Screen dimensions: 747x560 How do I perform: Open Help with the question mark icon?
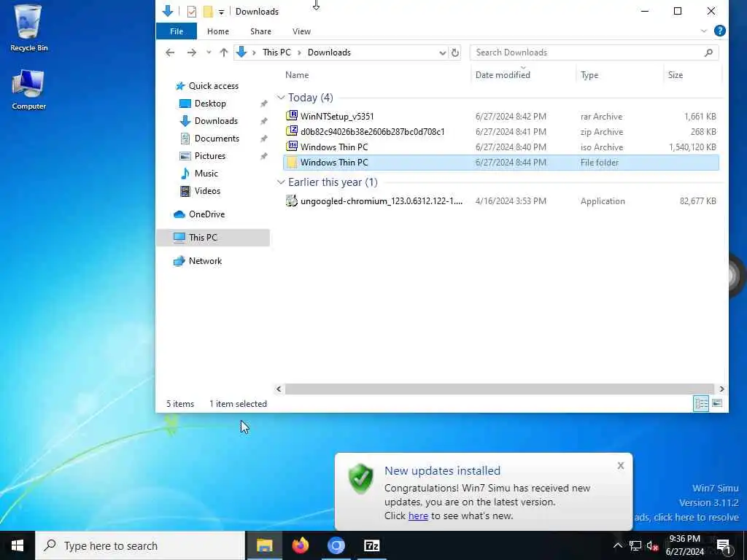click(x=720, y=31)
